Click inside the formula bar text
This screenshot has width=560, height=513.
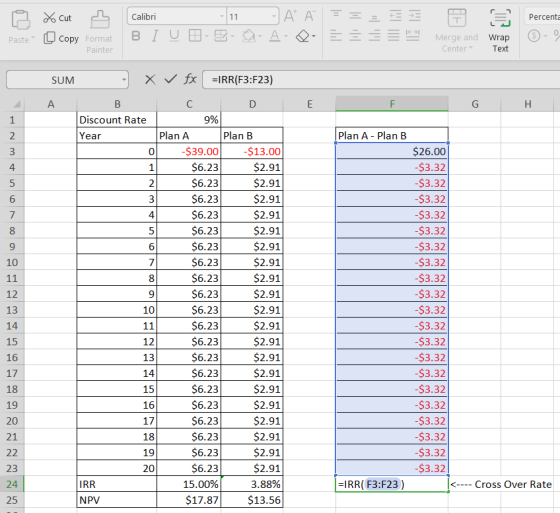coord(242,79)
